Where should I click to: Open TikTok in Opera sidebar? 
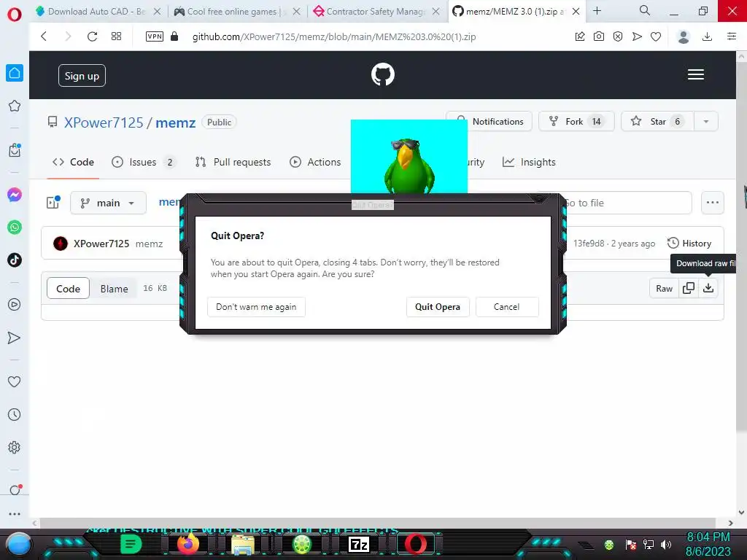(15, 260)
